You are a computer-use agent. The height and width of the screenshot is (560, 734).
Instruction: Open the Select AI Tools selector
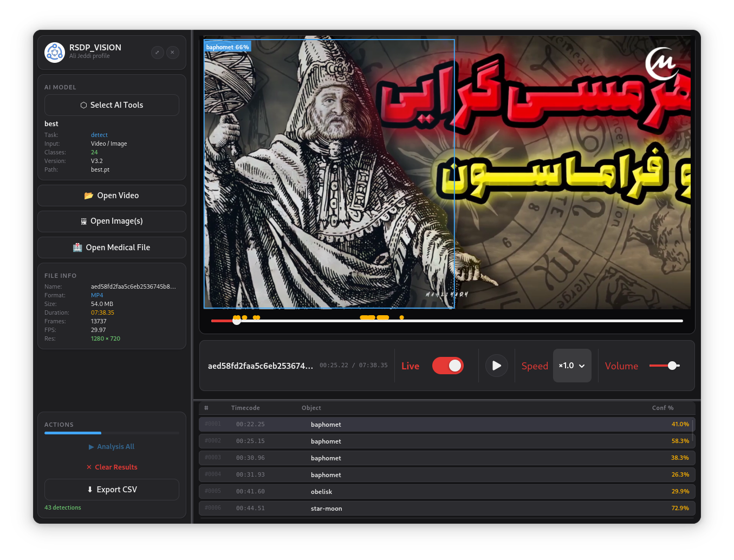pyautogui.click(x=112, y=105)
